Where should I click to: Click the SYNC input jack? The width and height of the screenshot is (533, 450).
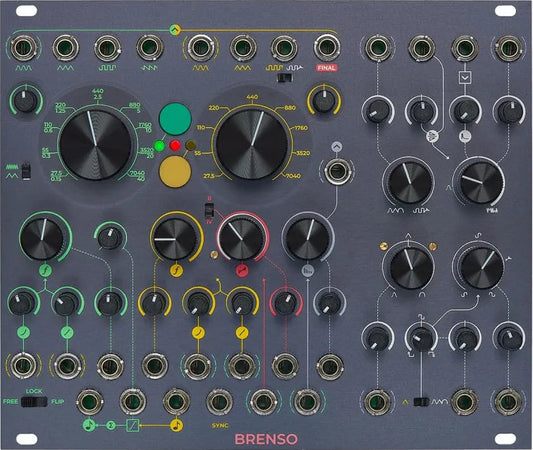pos(220,402)
